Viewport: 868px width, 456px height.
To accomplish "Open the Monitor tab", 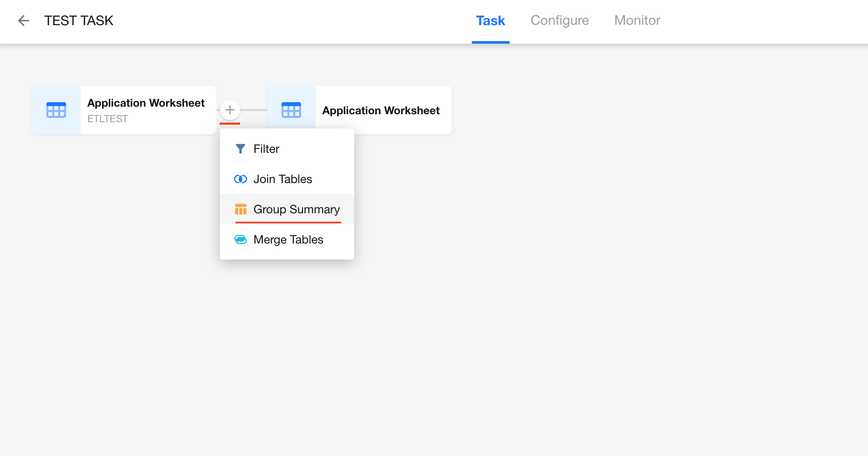I will click(x=637, y=21).
